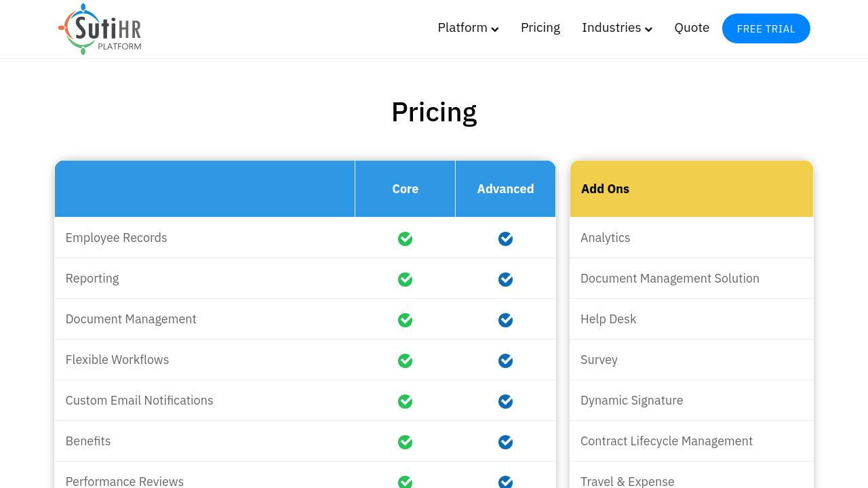Open the Industries dropdown menu
Image resolution: width=868 pixels, height=488 pixels.
click(611, 28)
